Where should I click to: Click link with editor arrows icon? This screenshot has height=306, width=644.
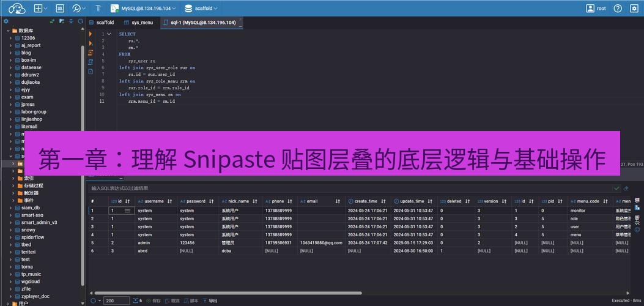coord(52,21)
